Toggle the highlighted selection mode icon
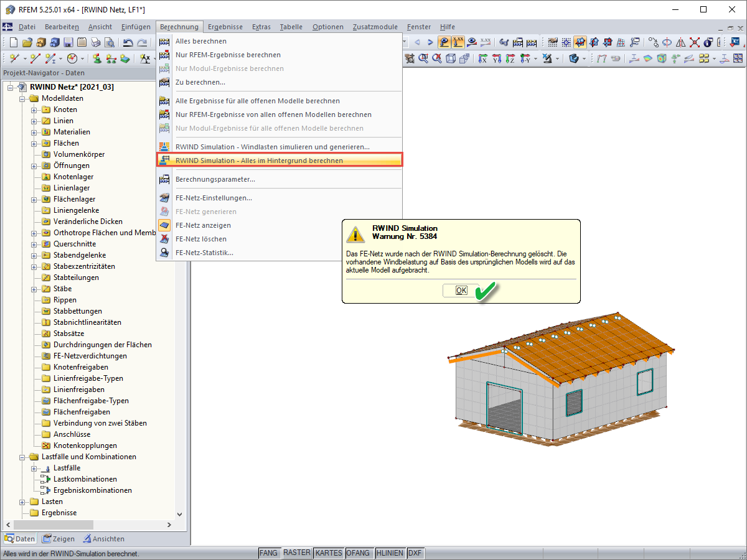 coord(580,42)
